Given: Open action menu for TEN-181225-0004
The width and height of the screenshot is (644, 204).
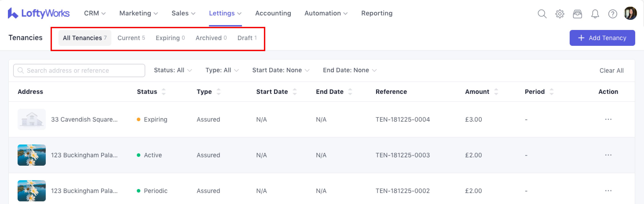Looking at the screenshot, I should click(x=608, y=119).
